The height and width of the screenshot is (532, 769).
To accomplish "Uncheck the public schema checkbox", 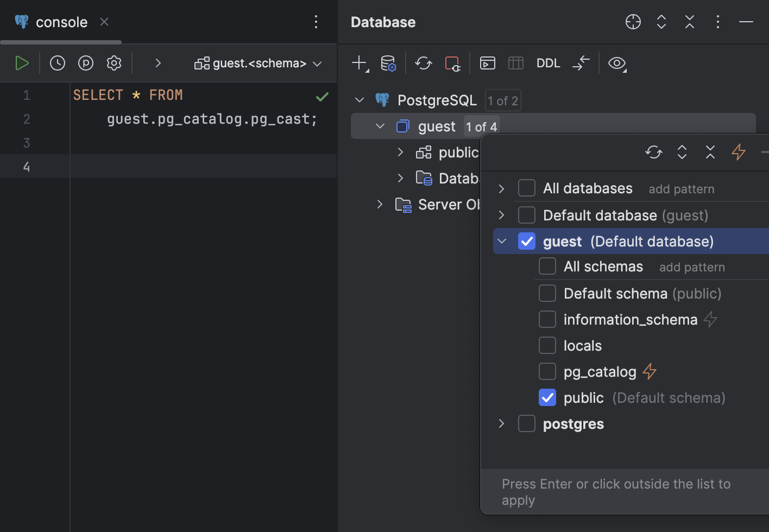I will click(547, 397).
